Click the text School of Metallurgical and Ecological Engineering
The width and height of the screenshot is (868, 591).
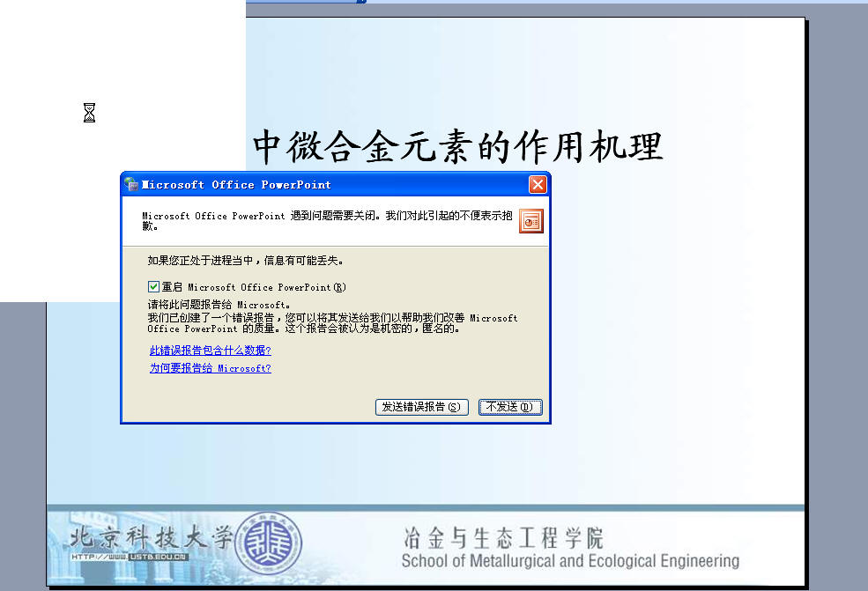(570, 560)
